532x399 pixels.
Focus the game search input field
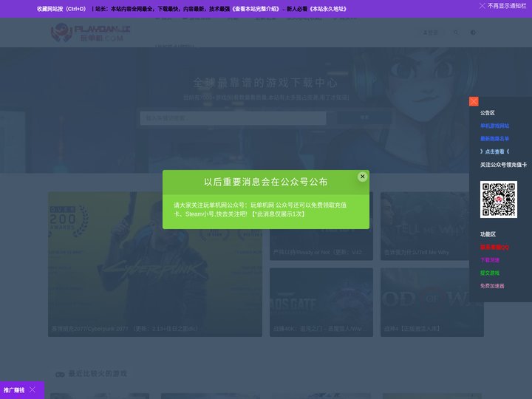(x=233, y=118)
